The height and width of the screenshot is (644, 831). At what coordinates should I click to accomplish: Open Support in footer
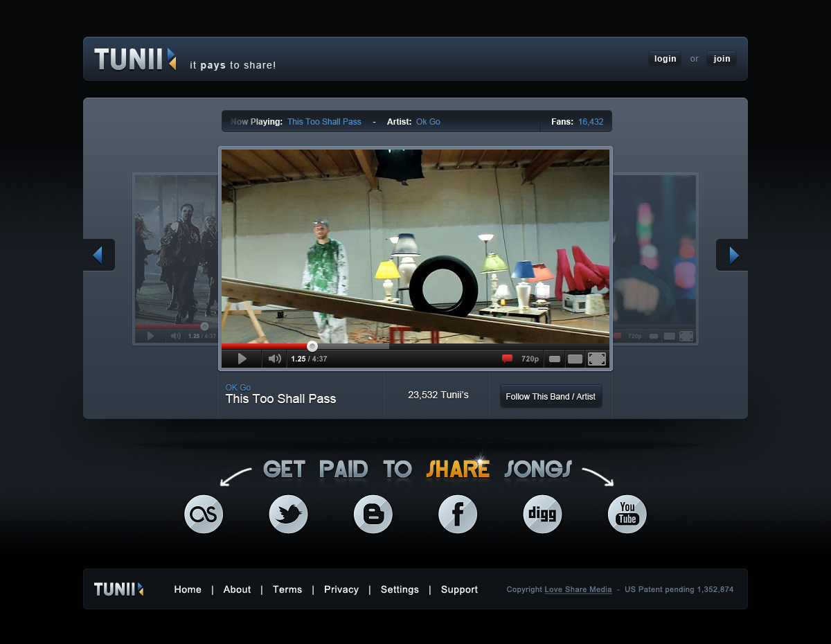(x=459, y=590)
